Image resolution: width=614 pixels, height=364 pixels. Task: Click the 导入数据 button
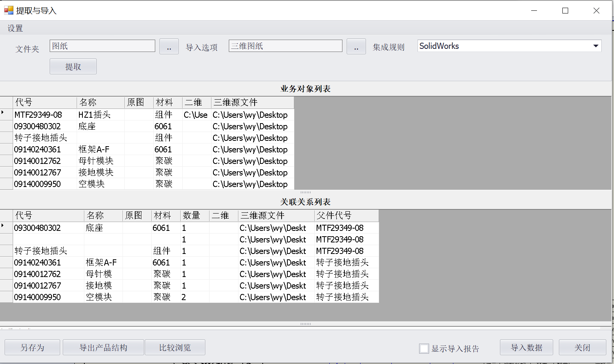[x=527, y=347]
